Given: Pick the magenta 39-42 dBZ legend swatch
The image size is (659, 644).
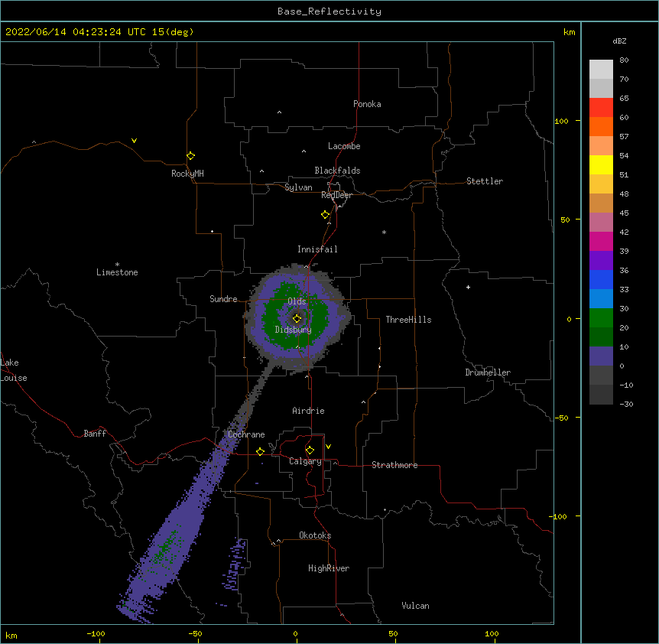Looking at the screenshot, I should 601,241.
